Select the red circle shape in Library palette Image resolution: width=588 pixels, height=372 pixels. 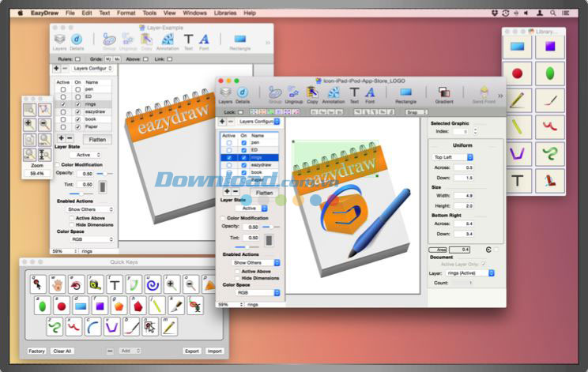point(517,73)
